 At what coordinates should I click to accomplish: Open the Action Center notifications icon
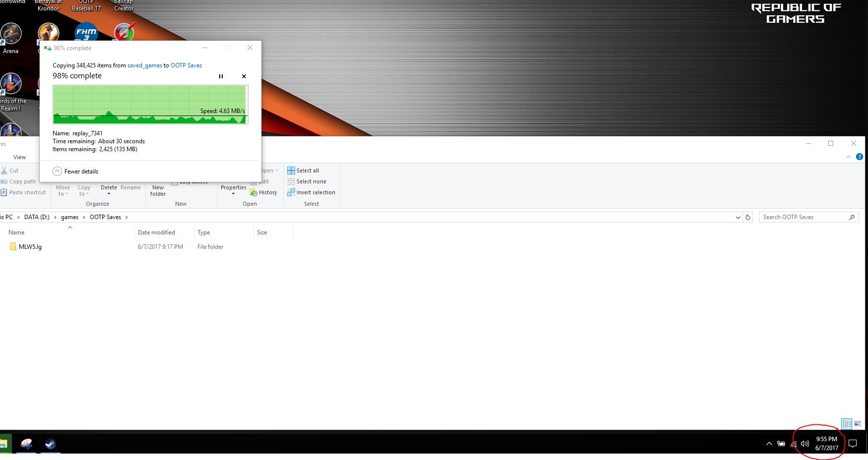point(853,444)
